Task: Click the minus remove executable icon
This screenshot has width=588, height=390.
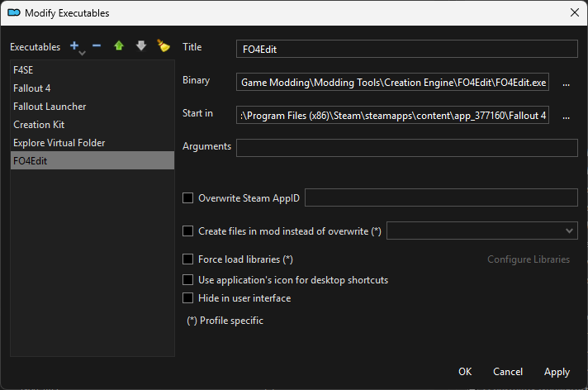Action: pyautogui.click(x=97, y=46)
